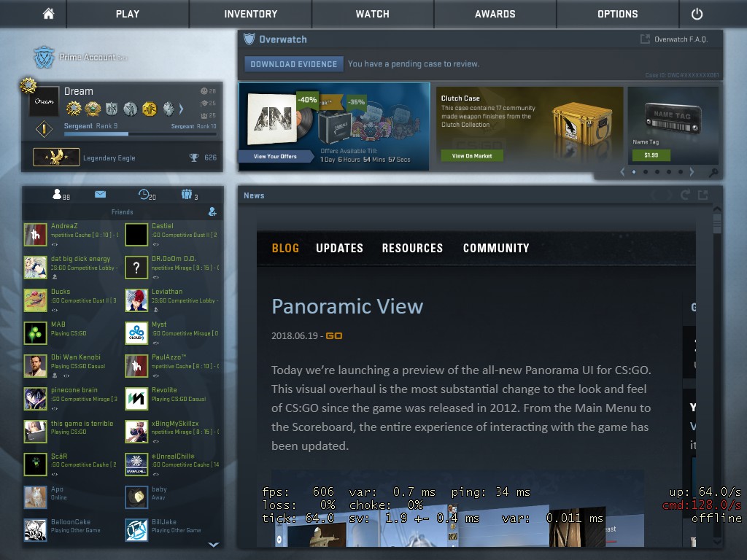This screenshot has height=560, width=747.
Task: Download the Overwatch evidence
Action: tap(293, 64)
